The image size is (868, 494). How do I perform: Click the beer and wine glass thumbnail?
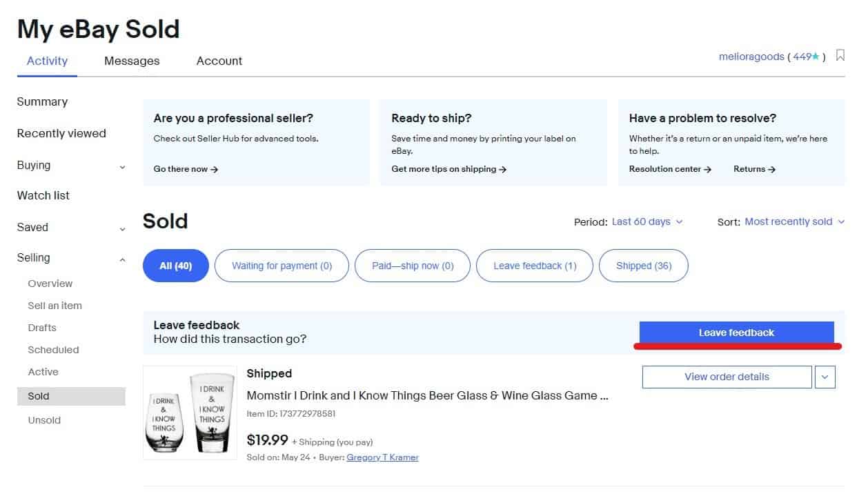pyautogui.click(x=190, y=413)
